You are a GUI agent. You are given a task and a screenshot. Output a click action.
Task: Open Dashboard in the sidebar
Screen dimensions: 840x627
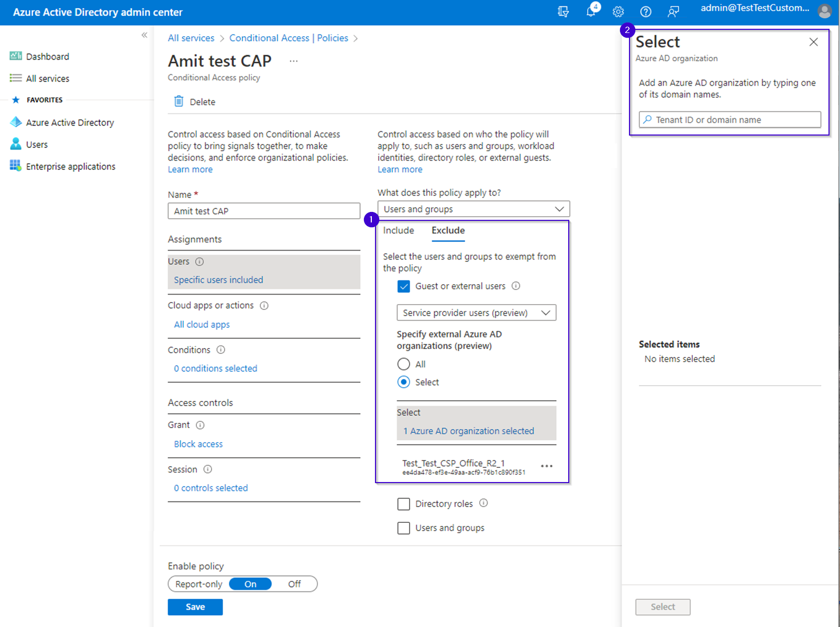(x=48, y=57)
